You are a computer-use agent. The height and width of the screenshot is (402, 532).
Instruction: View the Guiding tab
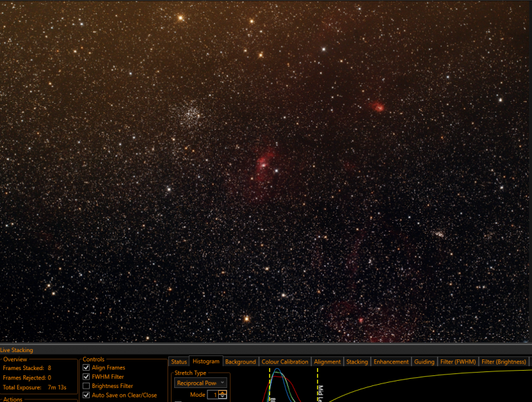pos(424,361)
